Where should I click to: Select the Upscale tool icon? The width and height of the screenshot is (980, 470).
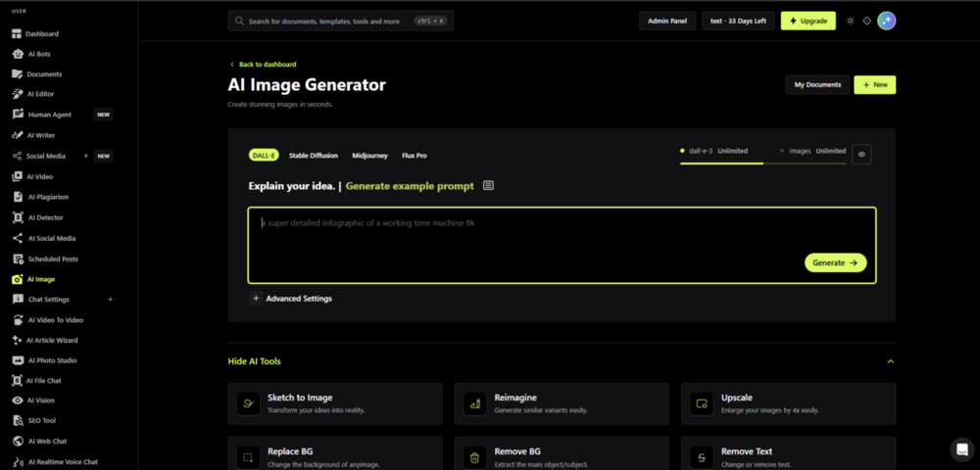coord(702,403)
